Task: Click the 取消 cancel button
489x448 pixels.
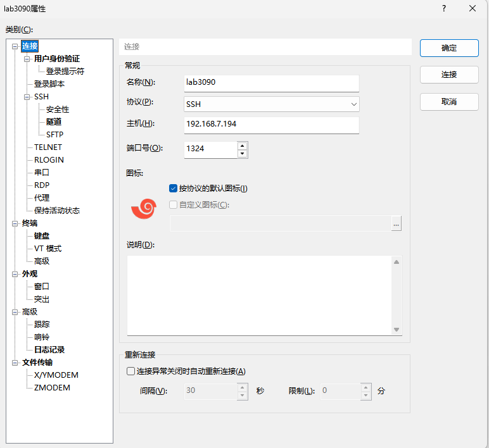Action: click(449, 102)
